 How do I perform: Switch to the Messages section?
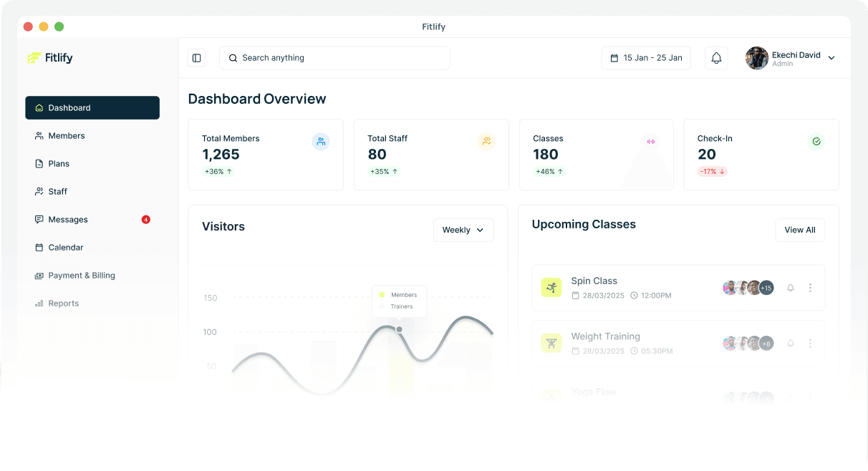click(x=68, y=219)
